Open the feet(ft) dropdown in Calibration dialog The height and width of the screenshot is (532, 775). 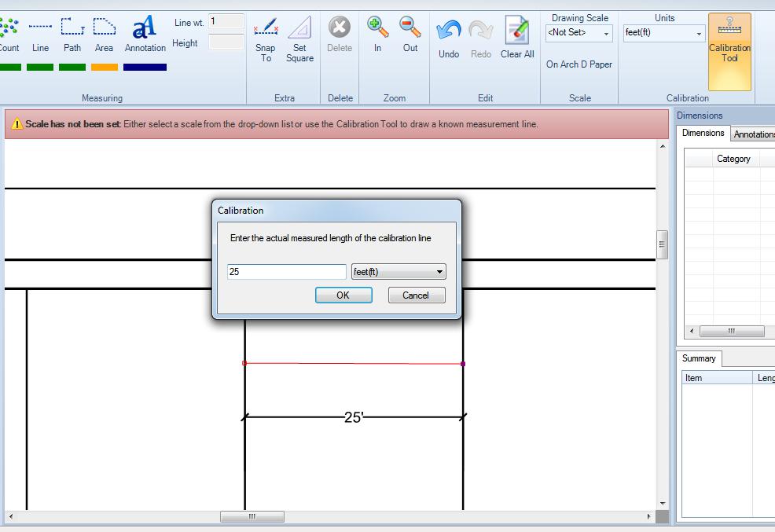pos(399,272)
